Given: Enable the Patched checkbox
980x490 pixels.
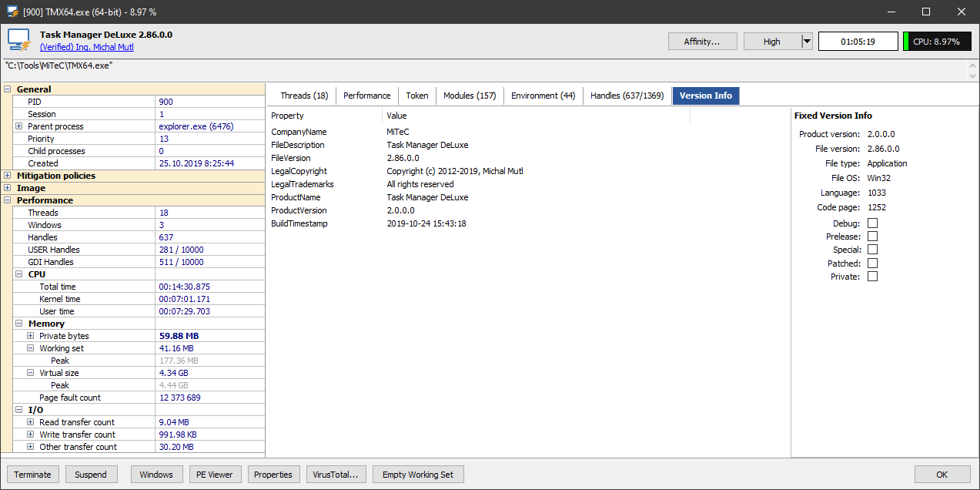Looking at the screenshot, I should (x=872, y=263).
